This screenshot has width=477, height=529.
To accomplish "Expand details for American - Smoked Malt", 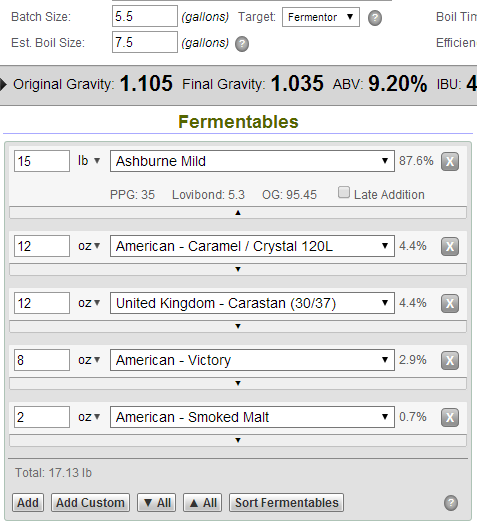I will [x=238, y=441].
